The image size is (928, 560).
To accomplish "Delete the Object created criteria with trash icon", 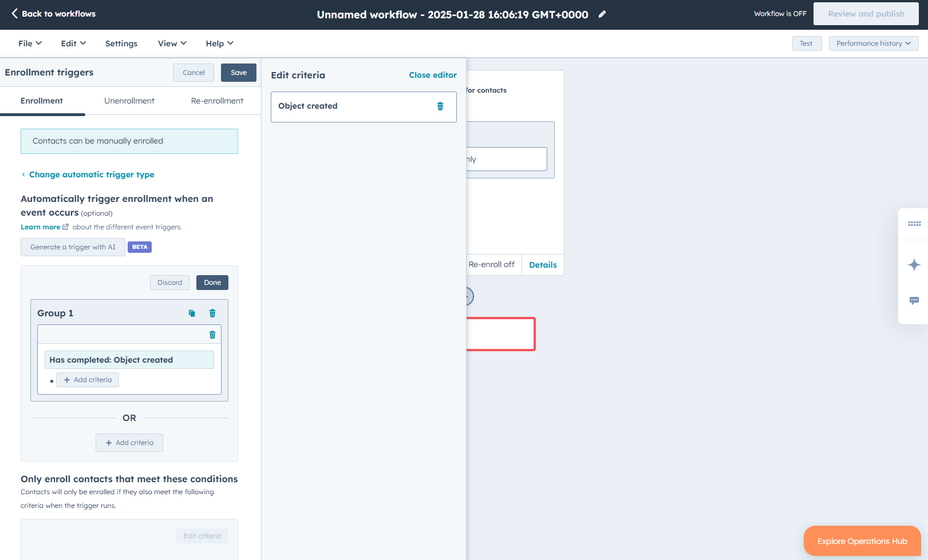I will (440, 106).
